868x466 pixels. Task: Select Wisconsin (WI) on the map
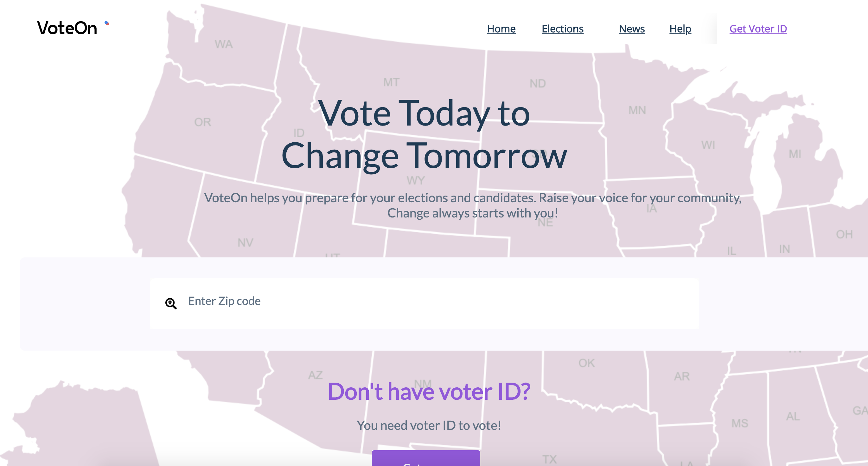click(708, 145)
